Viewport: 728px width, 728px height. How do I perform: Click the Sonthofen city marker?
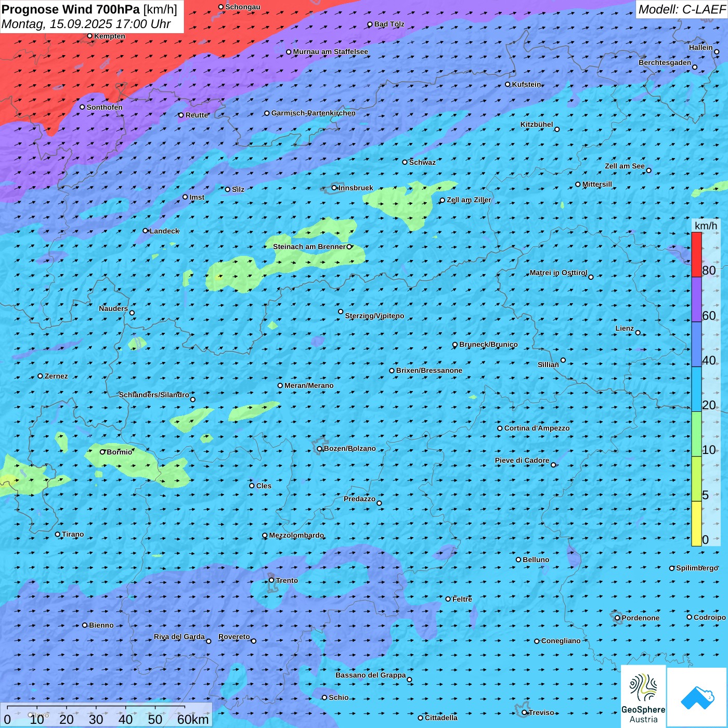pyautogui.click(x=82, y=107)
